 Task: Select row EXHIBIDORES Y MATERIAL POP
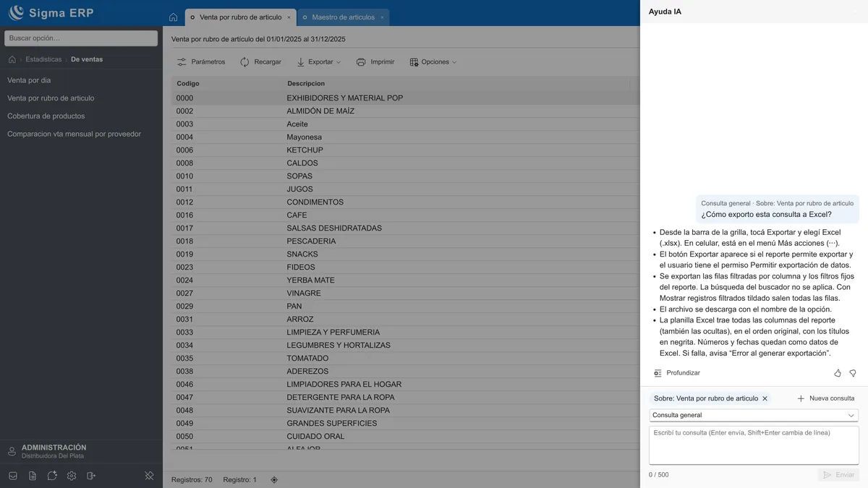click(x=405, y=98)
